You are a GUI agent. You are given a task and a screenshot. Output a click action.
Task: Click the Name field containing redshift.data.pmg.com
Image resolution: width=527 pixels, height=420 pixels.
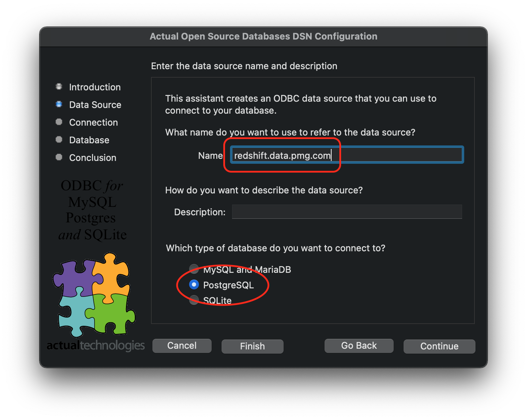point(347,155)
